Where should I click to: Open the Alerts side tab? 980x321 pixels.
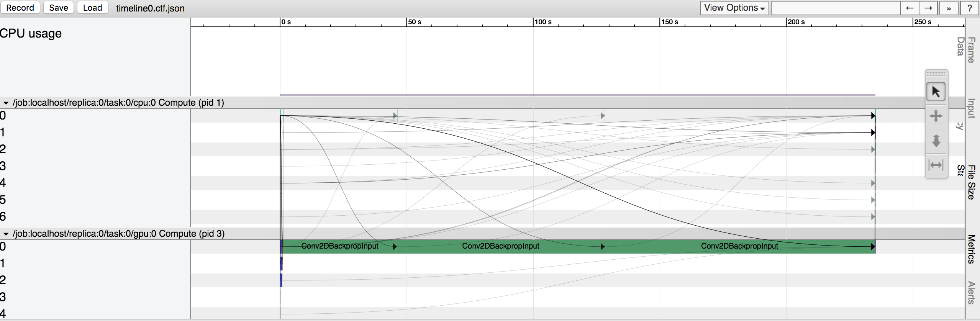pos(971,293)
